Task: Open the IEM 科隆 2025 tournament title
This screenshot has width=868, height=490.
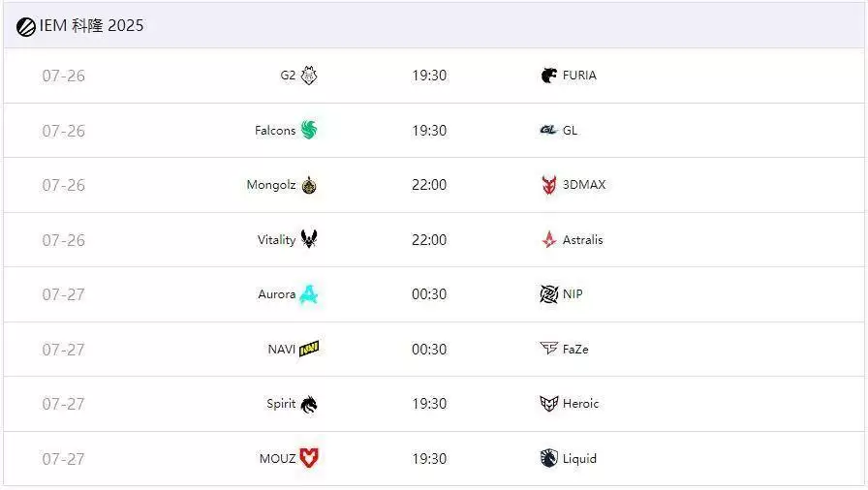Action: [x=92, y=26]
